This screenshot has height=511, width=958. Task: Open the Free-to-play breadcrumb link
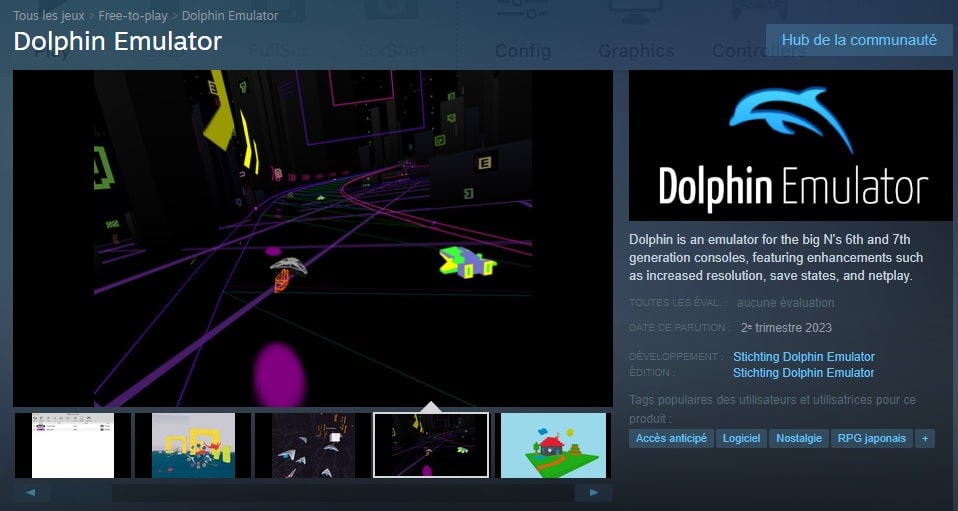point(133,15)
